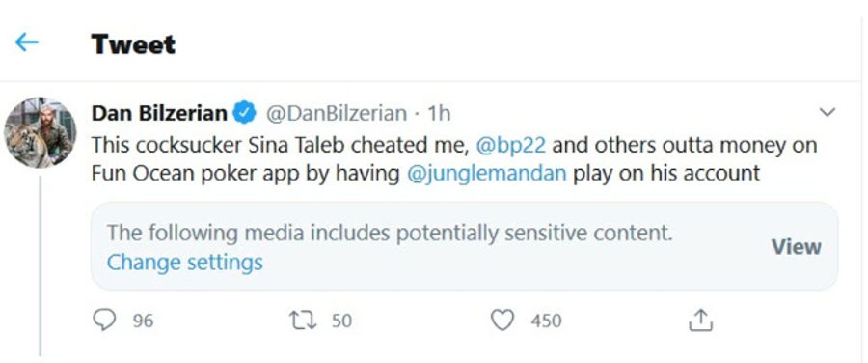Like the tweet with the heart icon
Image resolution: width=868 pixels, height=363 pixels.
tap(502, 321)
